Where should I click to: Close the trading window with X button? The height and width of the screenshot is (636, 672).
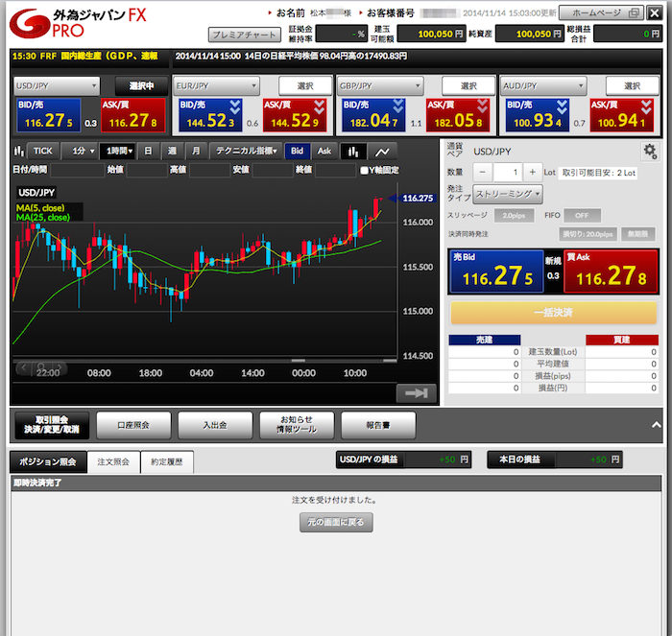(655, 12)
